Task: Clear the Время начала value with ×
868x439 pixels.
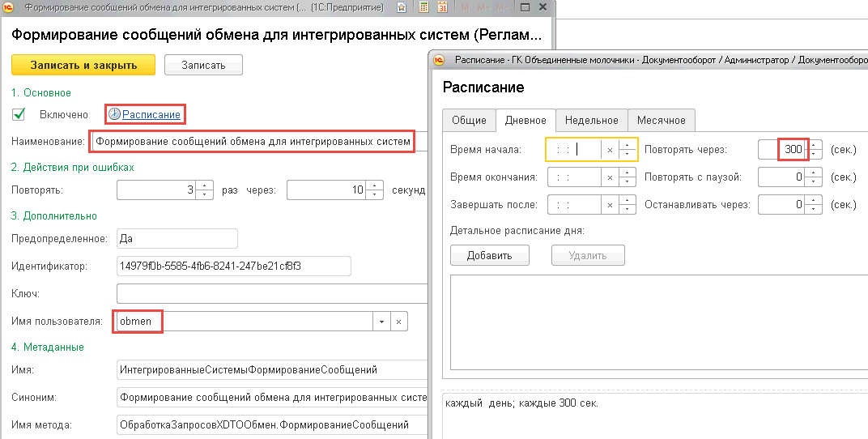Action: click(x=610, y=150)
